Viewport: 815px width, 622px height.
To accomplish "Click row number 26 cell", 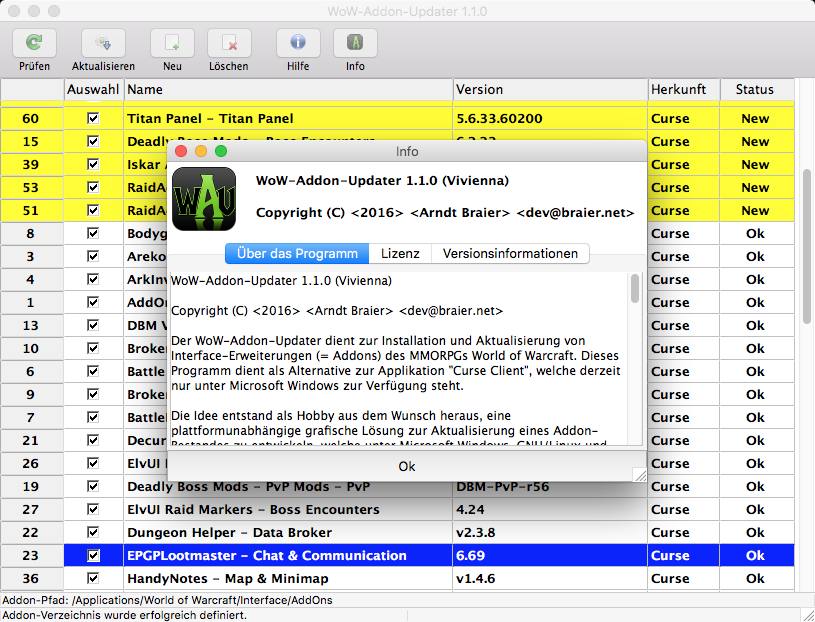I will (x=31, y=464).
